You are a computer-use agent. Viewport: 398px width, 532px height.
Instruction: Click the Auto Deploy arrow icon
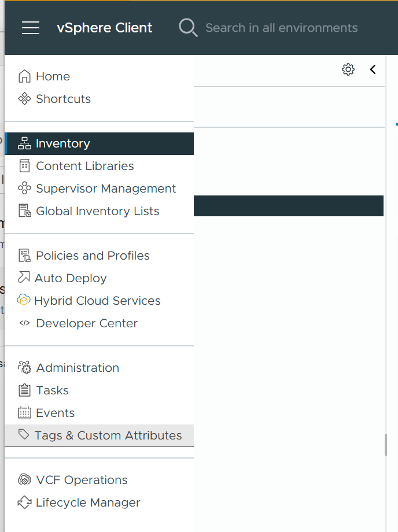point(24,278)
